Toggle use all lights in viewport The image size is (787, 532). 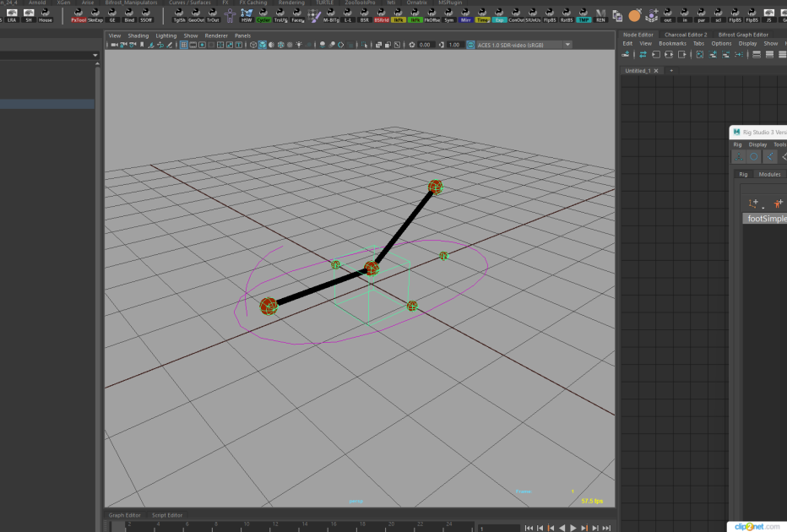299,45
